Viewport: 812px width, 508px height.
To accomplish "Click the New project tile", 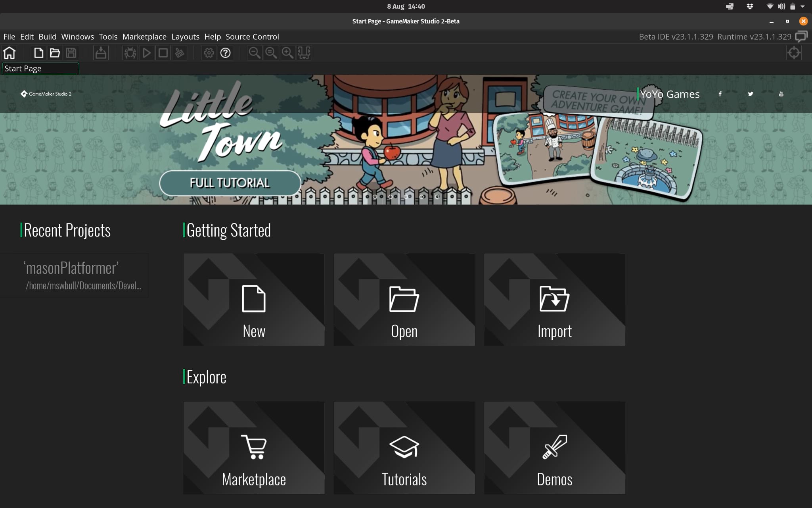I will [254, 300].
